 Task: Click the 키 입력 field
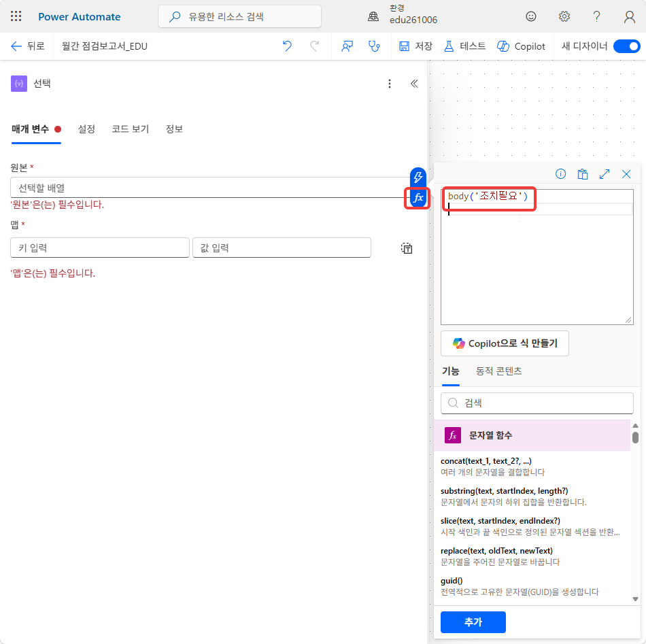(100, 248)
